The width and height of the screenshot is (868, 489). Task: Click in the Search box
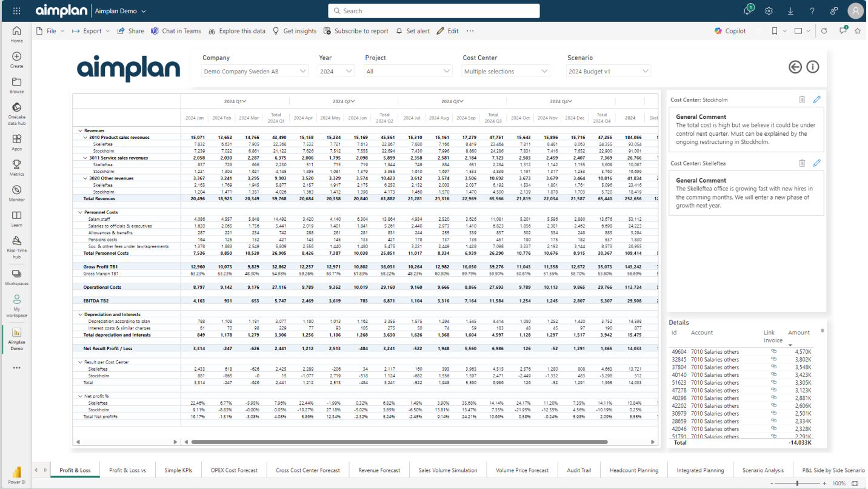click(x=434, y=11)
